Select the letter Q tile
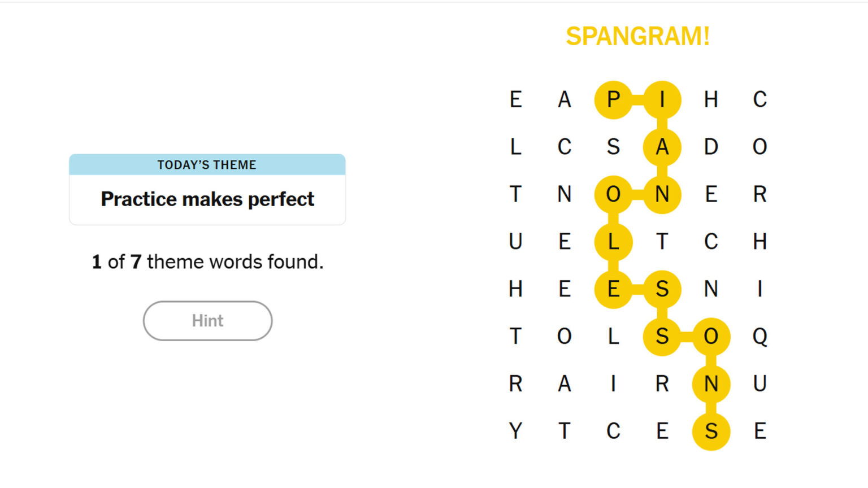 (759, 337)
